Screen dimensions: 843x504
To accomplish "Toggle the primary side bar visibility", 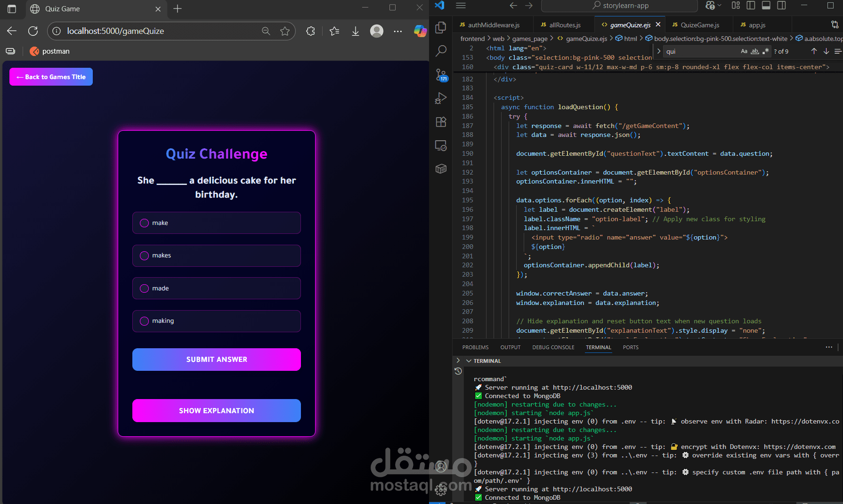I will [751, 6].
